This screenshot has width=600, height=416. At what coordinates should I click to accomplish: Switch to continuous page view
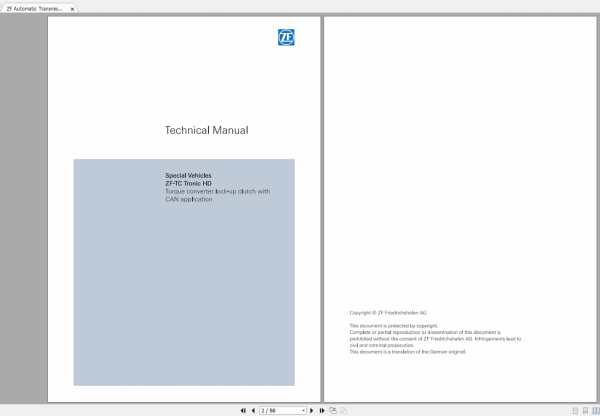pos(585,411)
